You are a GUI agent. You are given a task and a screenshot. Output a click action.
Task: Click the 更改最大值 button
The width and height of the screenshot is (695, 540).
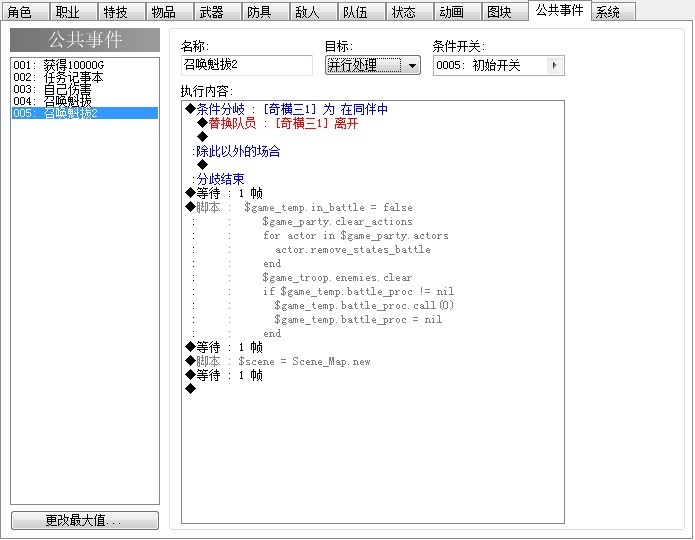(85, 520)
